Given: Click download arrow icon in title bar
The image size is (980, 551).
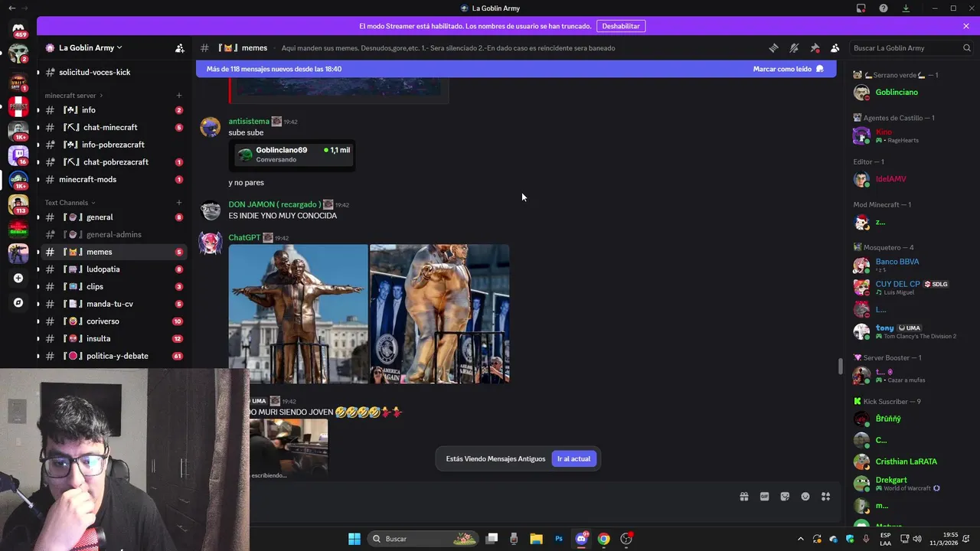Looking at the screenshot, I should coord(906,8).
